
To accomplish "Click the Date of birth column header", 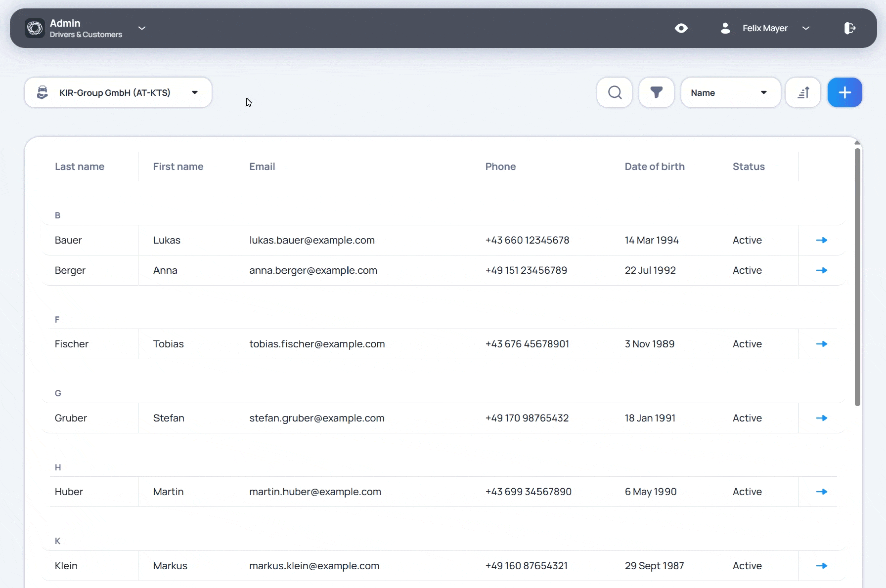I will 655,167.
